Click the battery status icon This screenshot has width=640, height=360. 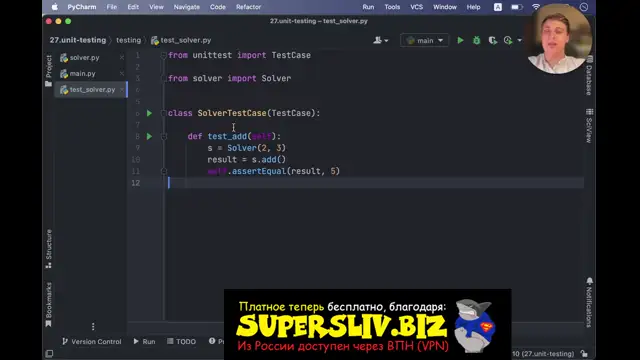517,7
